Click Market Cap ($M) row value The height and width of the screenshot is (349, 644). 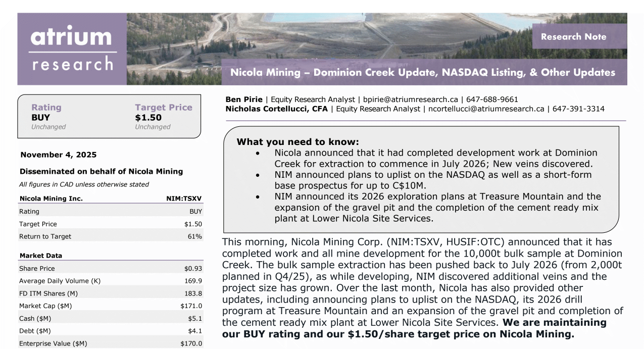(191, 306)
